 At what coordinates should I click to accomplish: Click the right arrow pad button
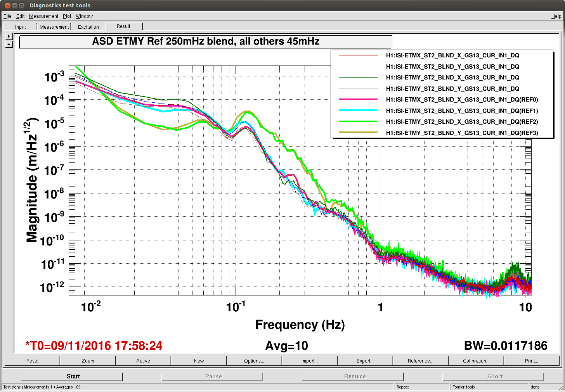[9, 36]
